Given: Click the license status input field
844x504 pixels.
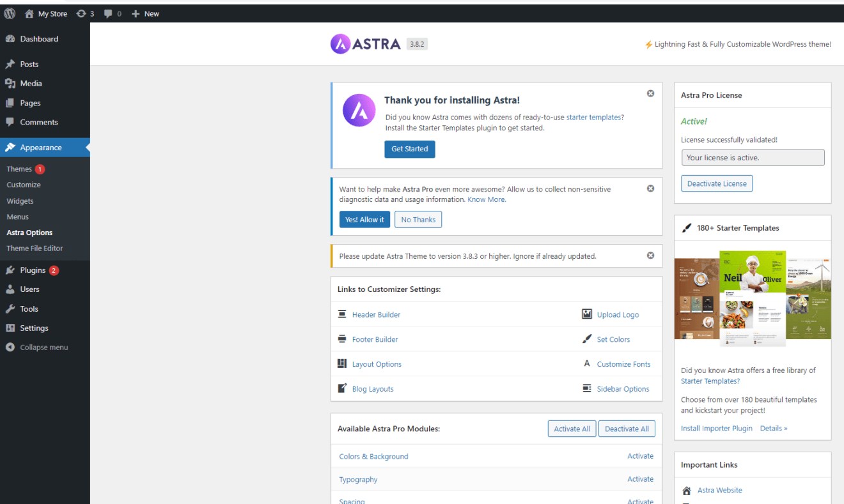Looking at the screenshot, I should point(753,158).
